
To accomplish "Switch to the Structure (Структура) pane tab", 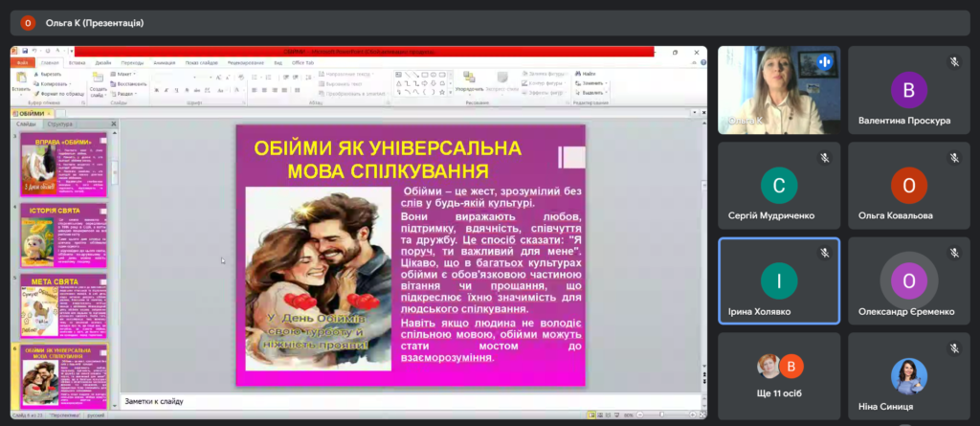I will (59, 124).
